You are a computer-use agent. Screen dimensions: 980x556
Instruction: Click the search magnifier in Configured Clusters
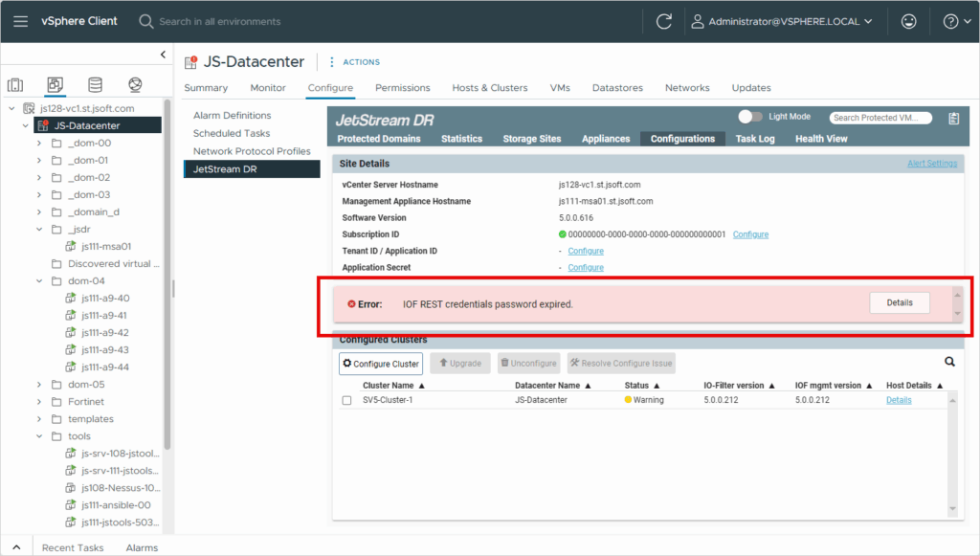(x=949, y=363)
